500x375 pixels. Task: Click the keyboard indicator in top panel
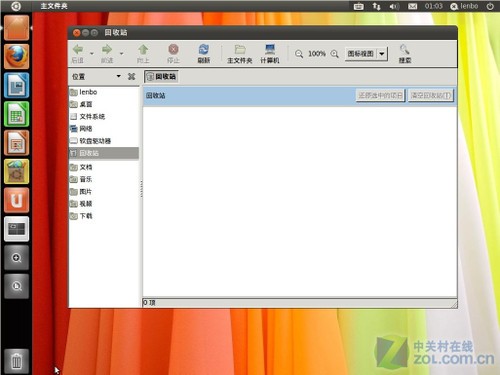click(x=358, y=6)
